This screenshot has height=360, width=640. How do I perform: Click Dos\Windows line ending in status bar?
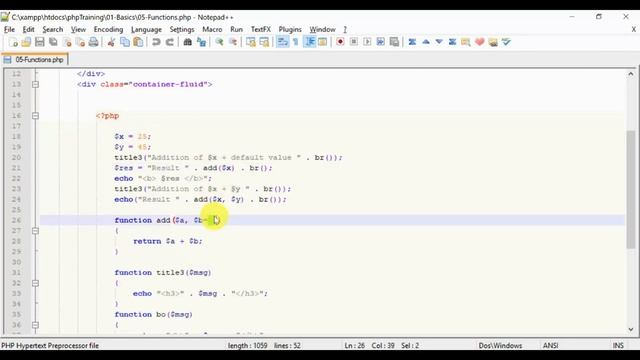click(500, 345)
